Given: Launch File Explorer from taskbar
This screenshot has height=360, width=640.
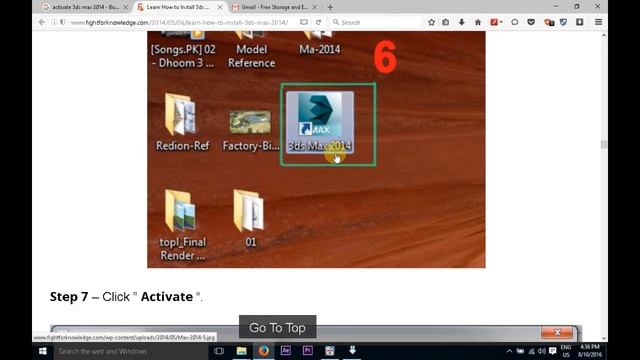Looking at the screenshot, I should (242, 351).
